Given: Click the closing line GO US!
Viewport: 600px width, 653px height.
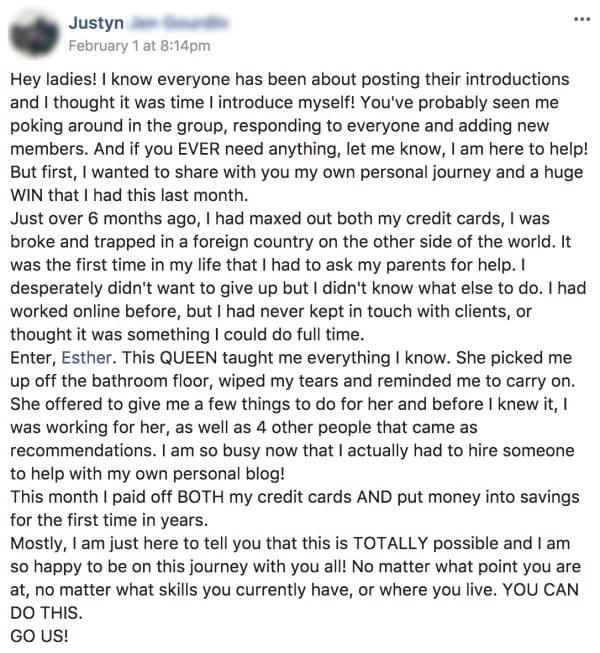Looking at the screenshot, I should click(x=39, y=636).
